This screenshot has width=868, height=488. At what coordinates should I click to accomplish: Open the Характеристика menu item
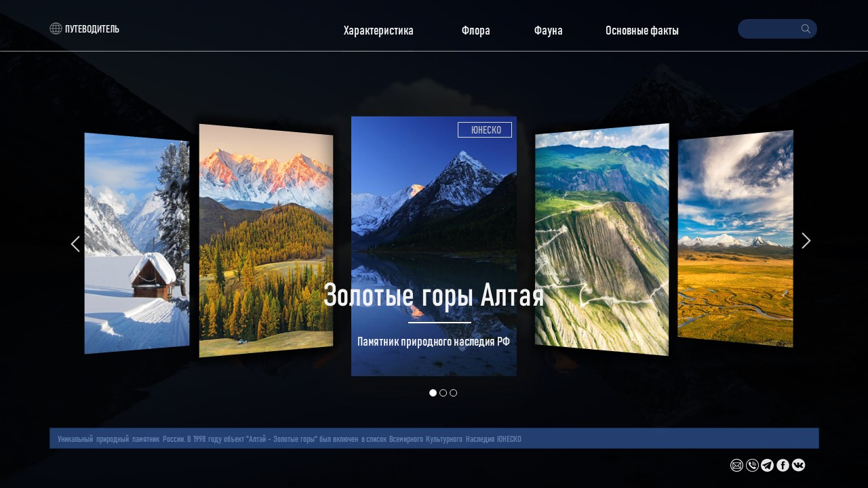pyautogui.click(x=378, y=30)
